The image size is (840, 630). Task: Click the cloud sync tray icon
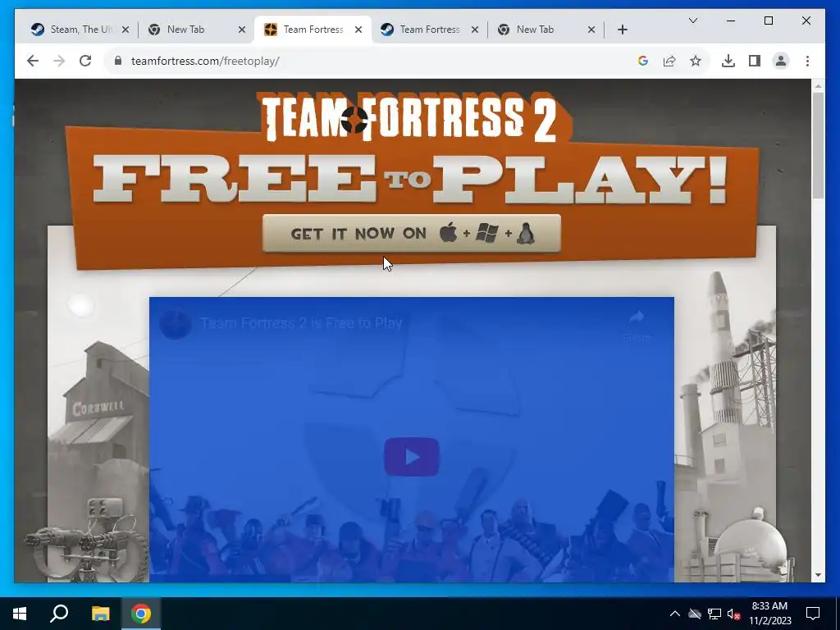[695, 614]
